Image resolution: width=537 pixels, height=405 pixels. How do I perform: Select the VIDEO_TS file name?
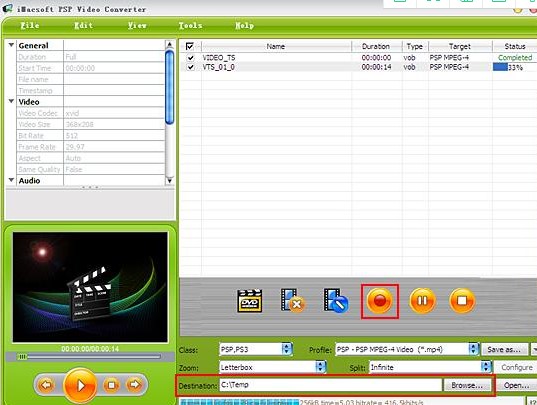point(219,58)
